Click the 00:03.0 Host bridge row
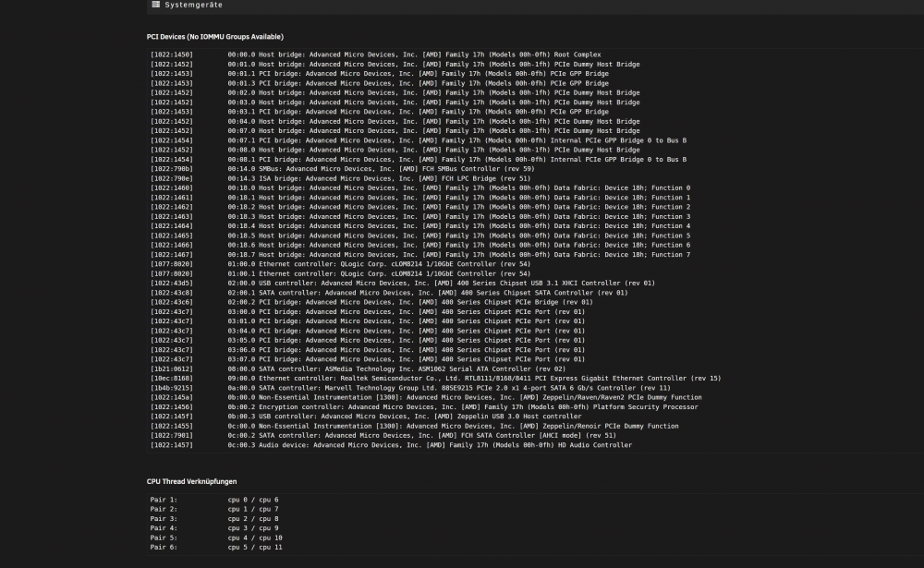The width and height of the screenshot is (924, 568). coord(395,103)
